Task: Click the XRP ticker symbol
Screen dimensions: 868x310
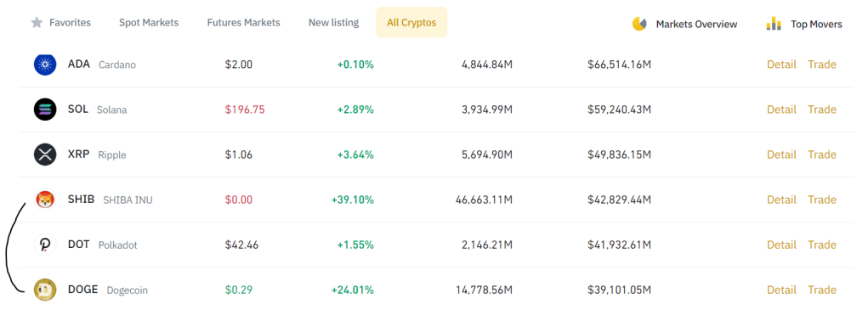Action: tap(78, 155)
